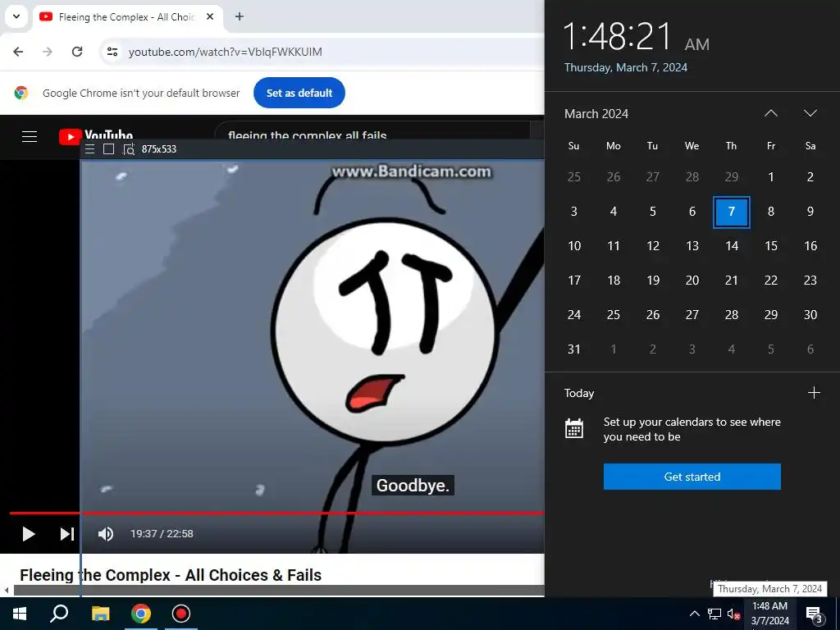Skip to the next video
The width and height of the screenshot is (840, 630).
click(67, 533)
